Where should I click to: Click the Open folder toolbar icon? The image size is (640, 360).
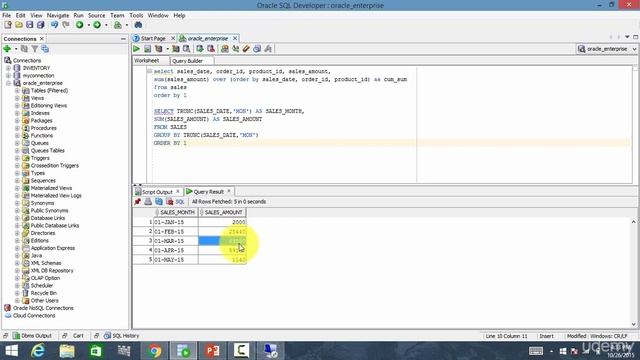19,25
